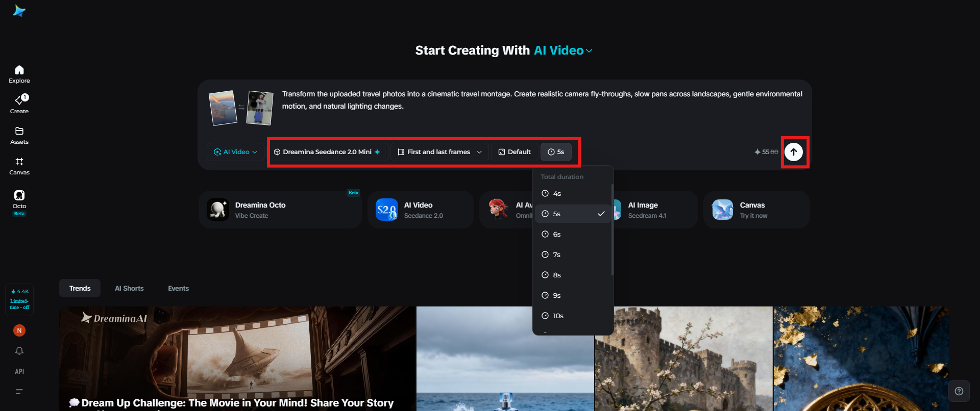Open the Dream Up Challenge banner
The width and height of the screenshot is (980, 411).
237,359
